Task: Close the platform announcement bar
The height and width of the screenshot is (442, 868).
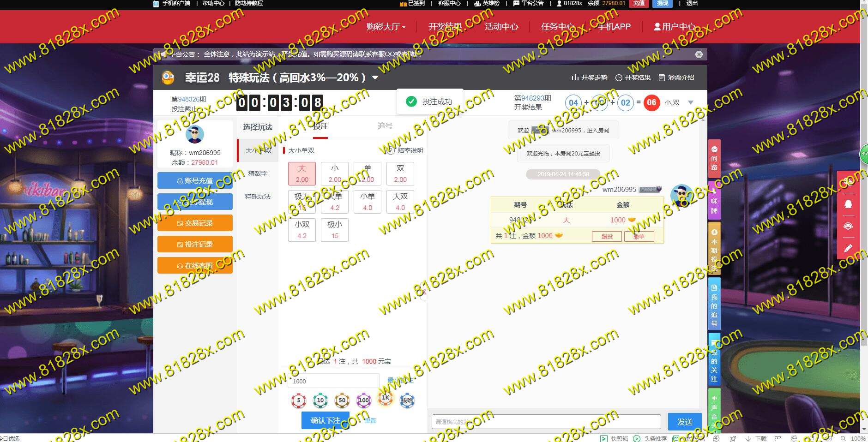Action: tap(699, 54)
